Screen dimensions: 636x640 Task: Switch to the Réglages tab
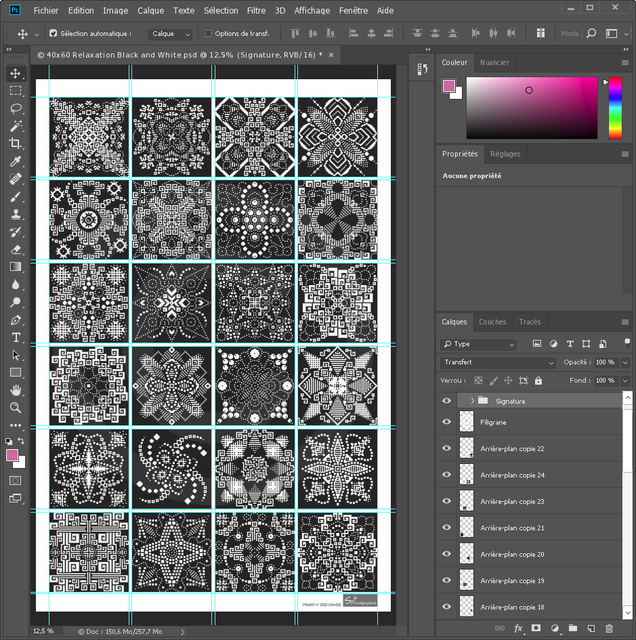(505, 154)
